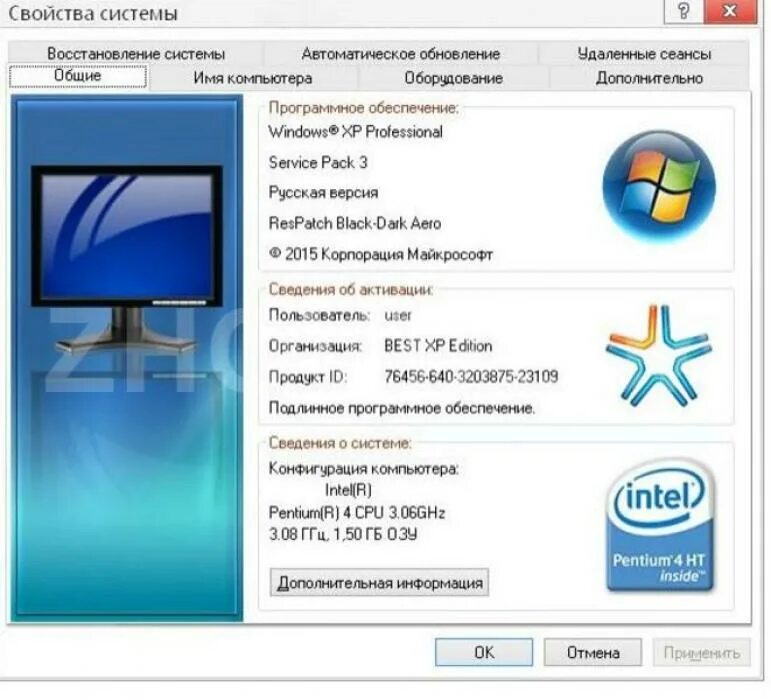This screenshot has width=771, height=700.
Task: Click the greyed-out Применить button
Action: coord(702,652)
